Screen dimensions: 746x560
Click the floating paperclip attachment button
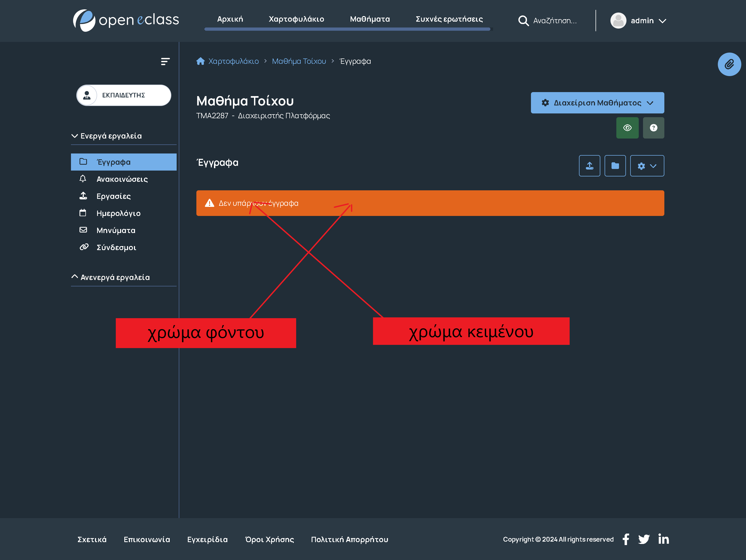729,64
